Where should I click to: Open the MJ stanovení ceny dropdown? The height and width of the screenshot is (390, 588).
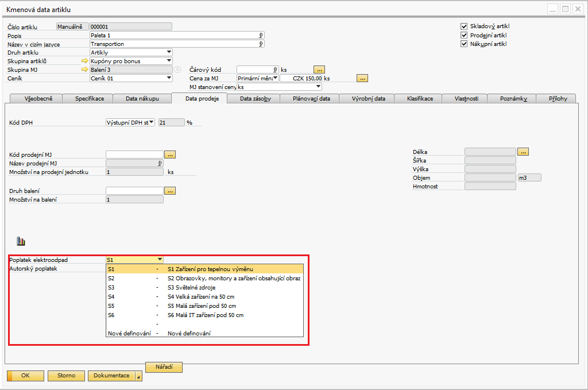[x=318, y=87]
